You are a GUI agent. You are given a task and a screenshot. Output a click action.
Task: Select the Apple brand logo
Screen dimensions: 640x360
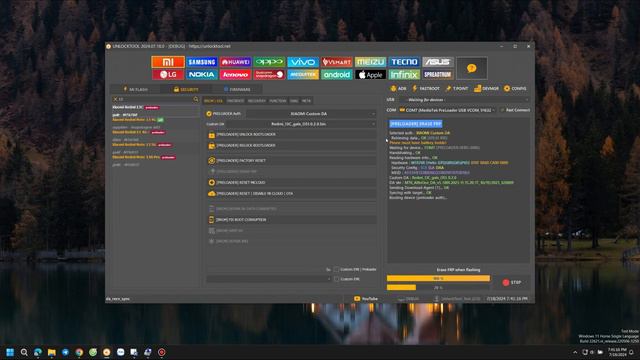[370, 74]
